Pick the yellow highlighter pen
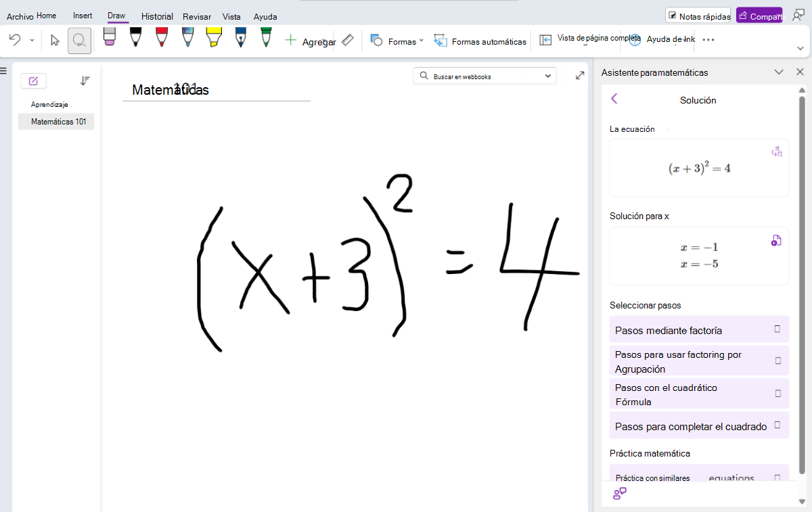This screenshot has width=812, height=512. (214, 41)
